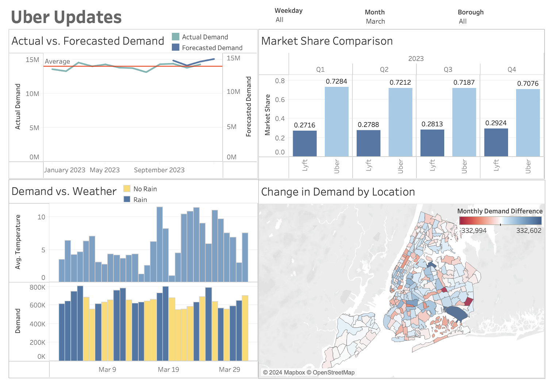Select the Rain legend swatch
Image resolution: width=557 pixels, height=392 pixels.
tap(127, 199)
